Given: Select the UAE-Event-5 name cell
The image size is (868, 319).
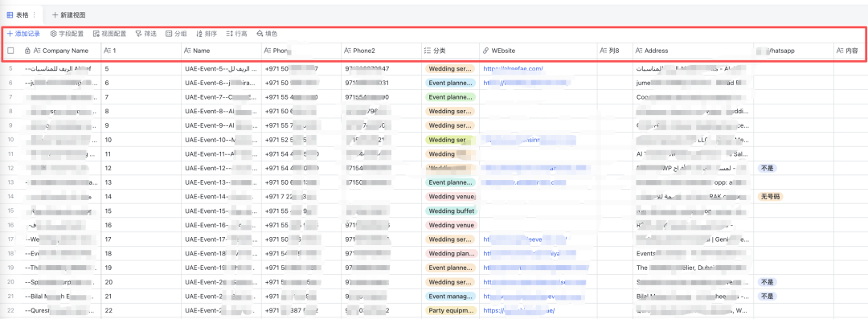Looking at the screenshot, I should pos(222,69).
